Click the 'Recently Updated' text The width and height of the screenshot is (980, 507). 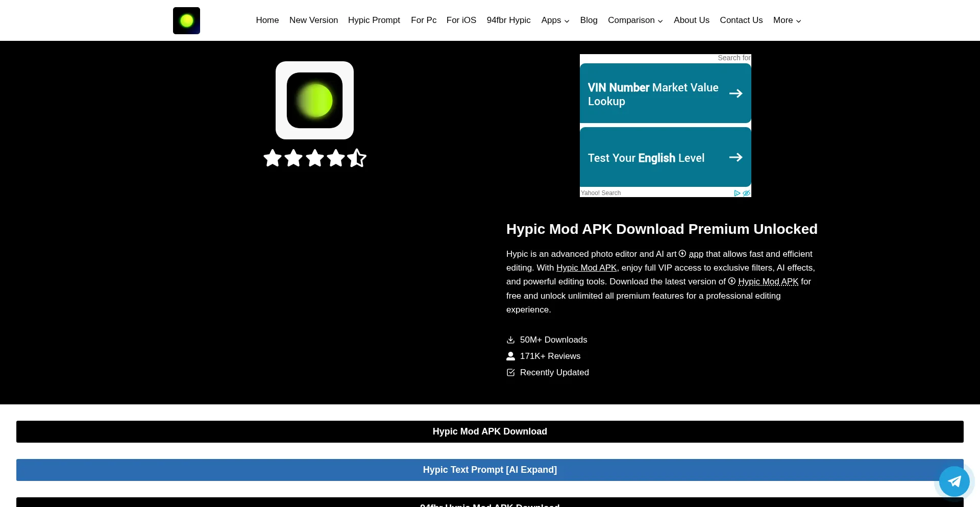[554, 373]
